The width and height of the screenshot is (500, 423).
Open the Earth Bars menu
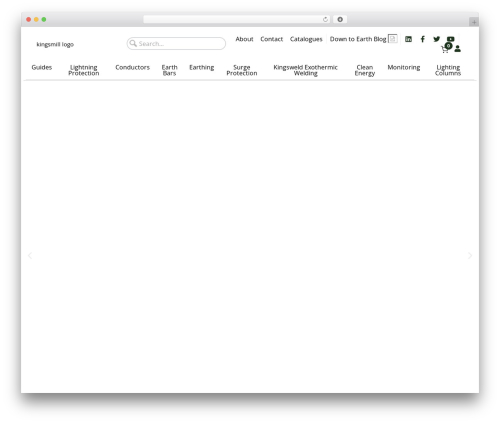pyautogui.click(x=169, y=70)
